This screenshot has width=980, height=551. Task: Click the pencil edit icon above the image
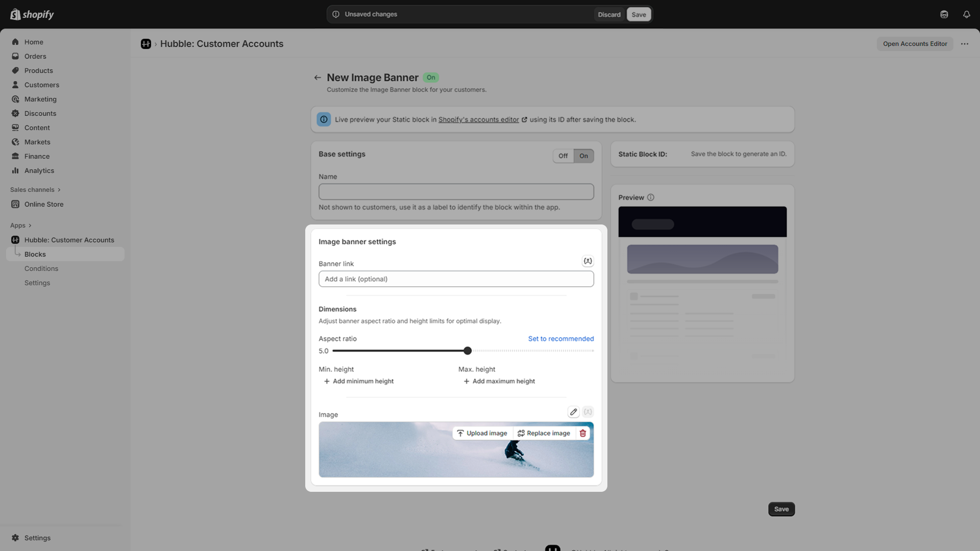[x=573, y=412]
